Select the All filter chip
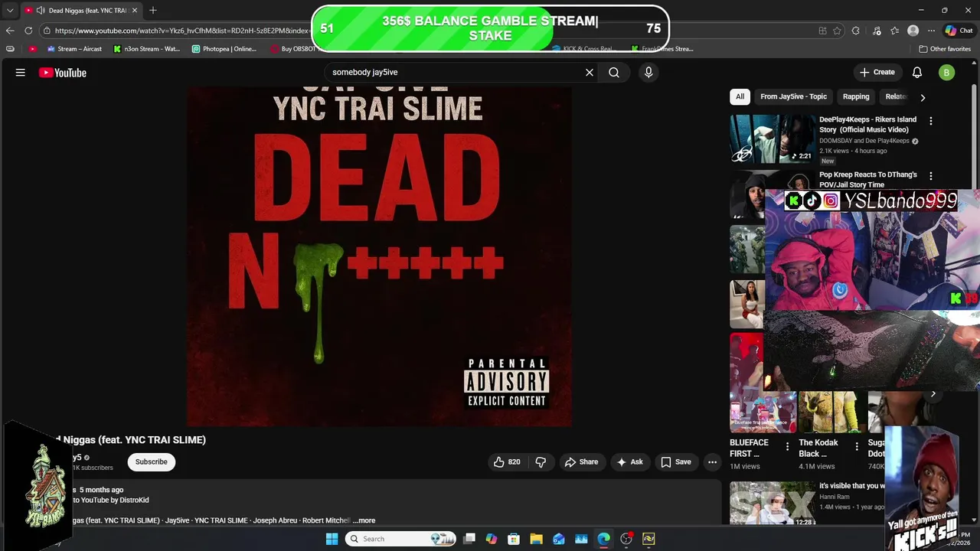This screenshot has width=980, height=551. point(740,96)
